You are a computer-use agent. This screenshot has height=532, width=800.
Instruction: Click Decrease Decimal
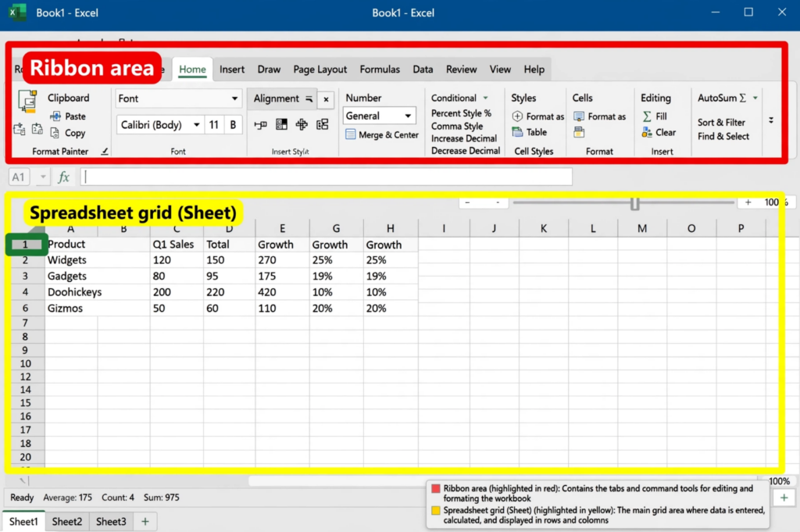466,151
